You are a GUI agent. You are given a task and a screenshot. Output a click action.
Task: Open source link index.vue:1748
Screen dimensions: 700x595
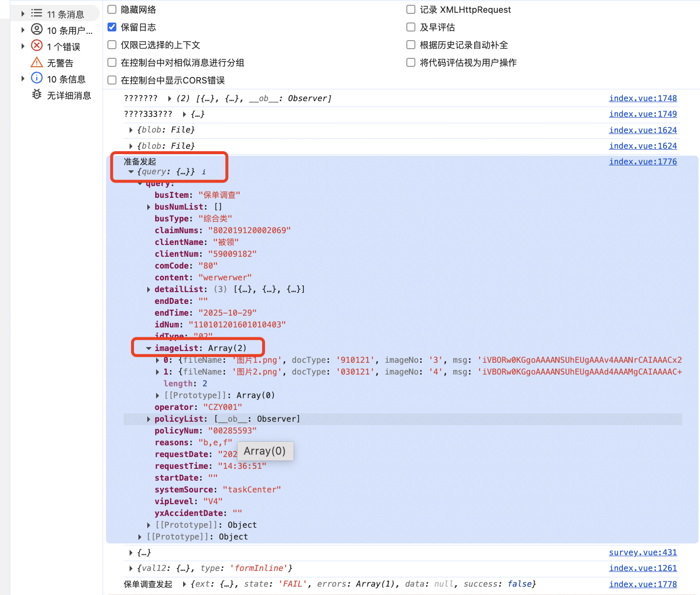643,98
